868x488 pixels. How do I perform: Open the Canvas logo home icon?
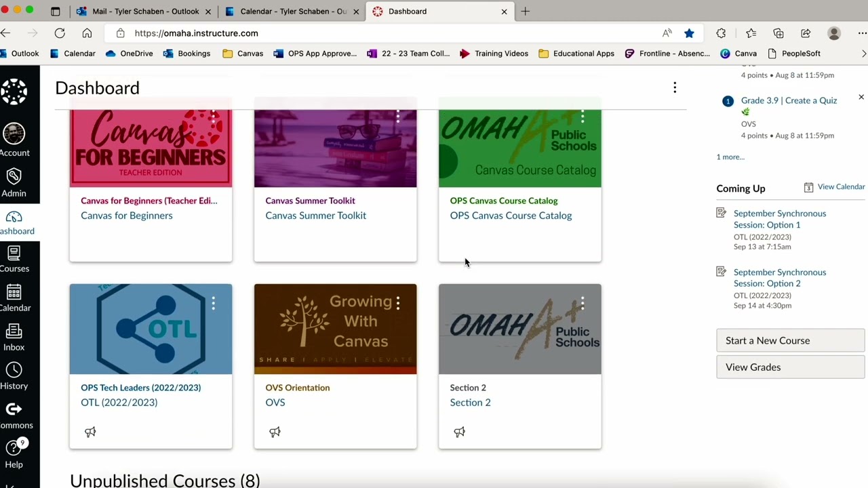coord(14,92)
